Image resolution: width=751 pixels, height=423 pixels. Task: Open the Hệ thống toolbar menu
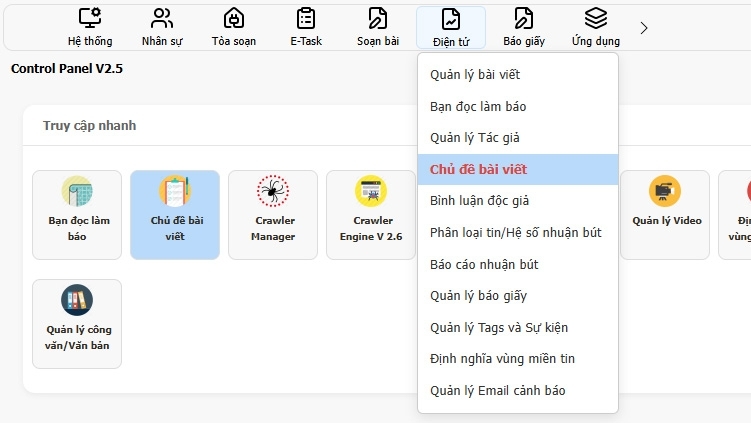[x=90, y=28]
